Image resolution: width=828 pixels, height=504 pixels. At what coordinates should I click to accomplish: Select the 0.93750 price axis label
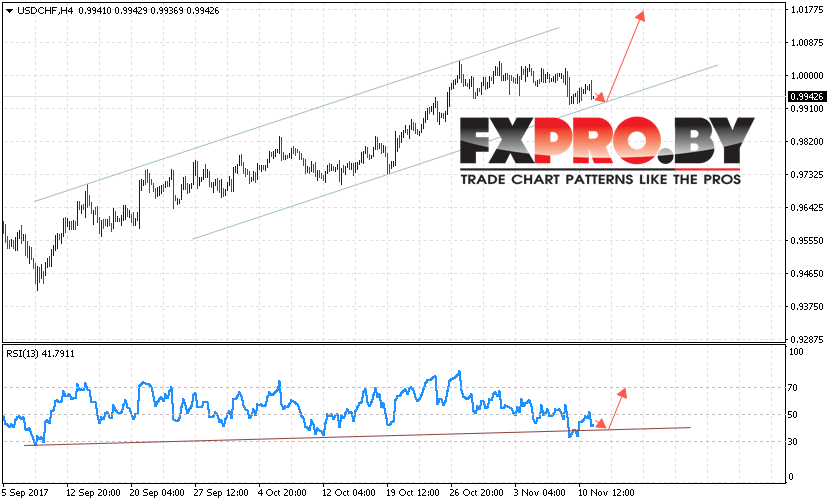[807, 306]
